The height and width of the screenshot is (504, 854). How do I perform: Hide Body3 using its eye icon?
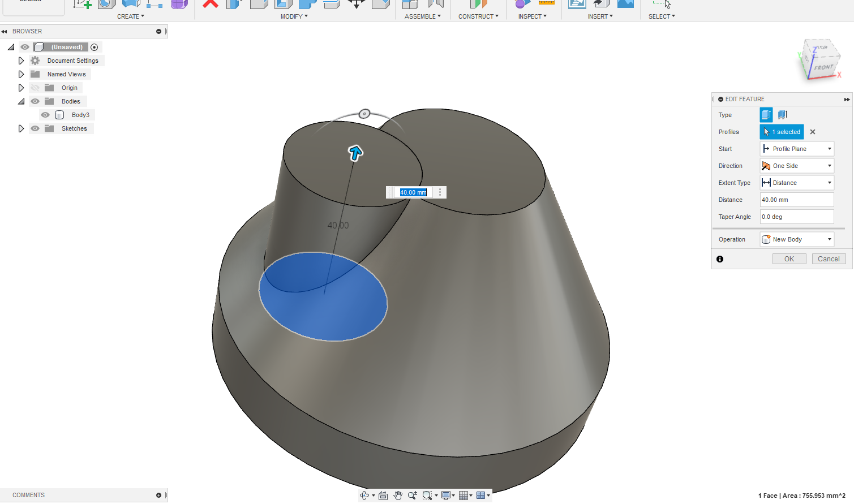45,115
